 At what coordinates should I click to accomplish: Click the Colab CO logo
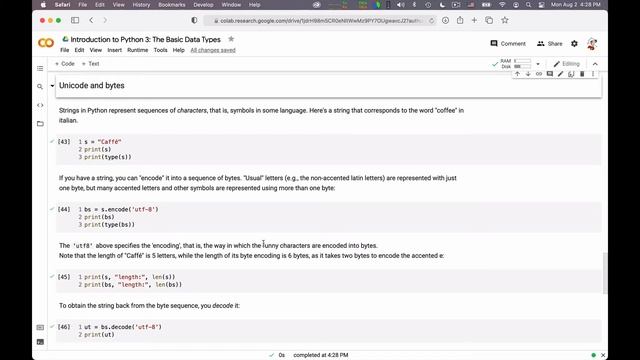coord(46,43)
